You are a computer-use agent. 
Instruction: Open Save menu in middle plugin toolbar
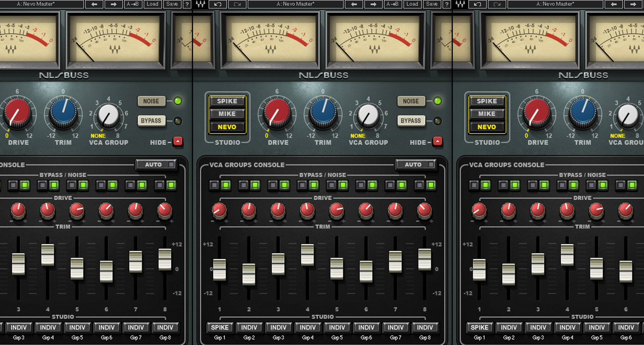coord(432,4)
